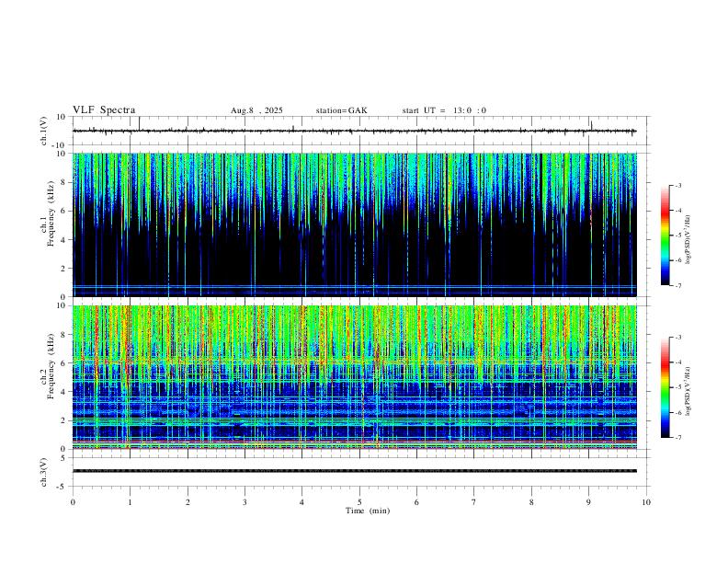
Task: Click the "ch.3(V)" waveform axis label
Action: pyautogui.click(x=44, y=472)
